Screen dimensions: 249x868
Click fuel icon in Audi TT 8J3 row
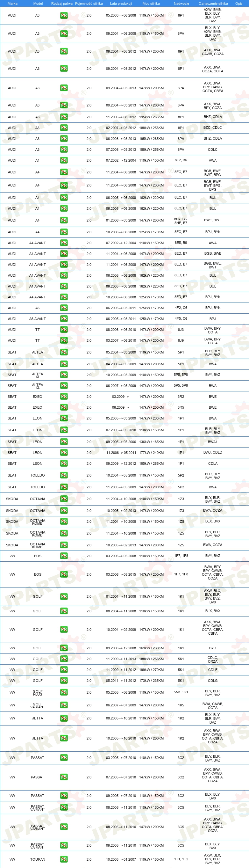pyautogui.click(x=64, y=330)
